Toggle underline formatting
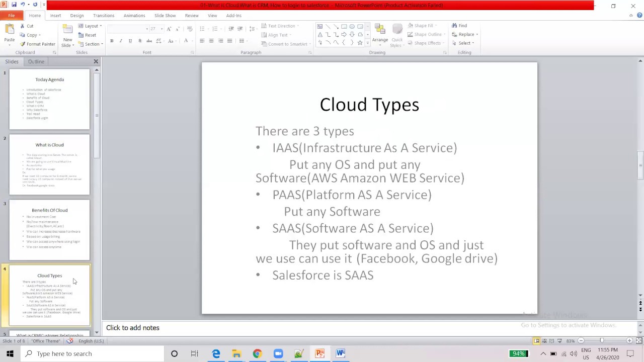 [130, 41]
